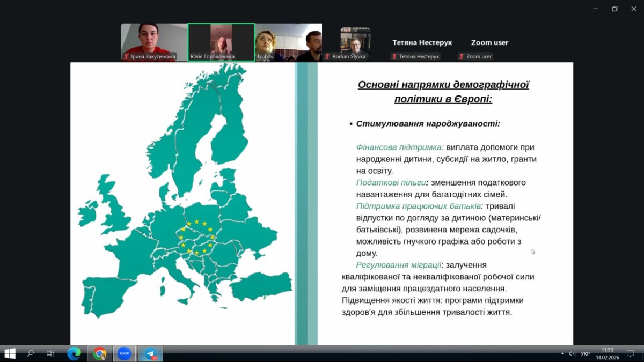Show hidden system tray icons

[x=562, y=353]
